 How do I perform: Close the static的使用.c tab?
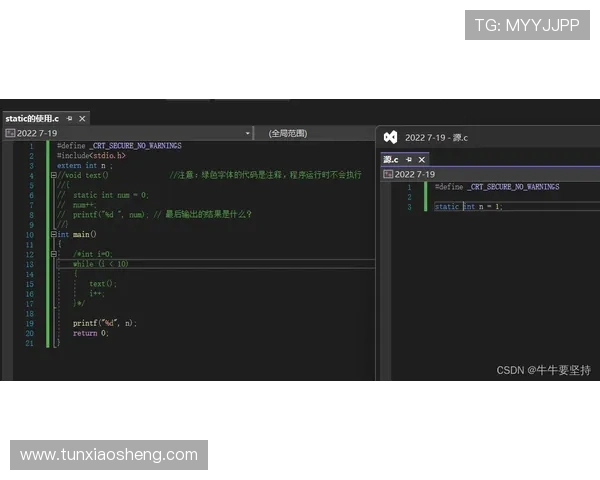point(81,119)
